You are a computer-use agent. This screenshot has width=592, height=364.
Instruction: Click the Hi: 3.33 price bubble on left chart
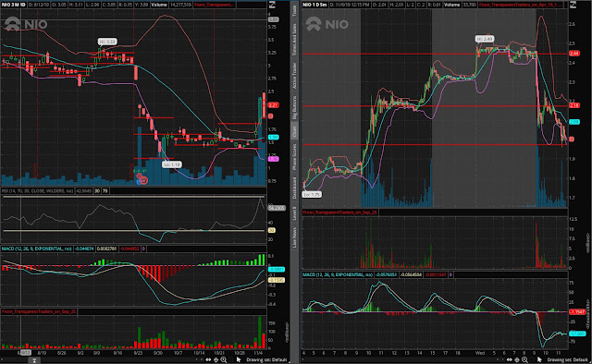[x=107, y=42]
